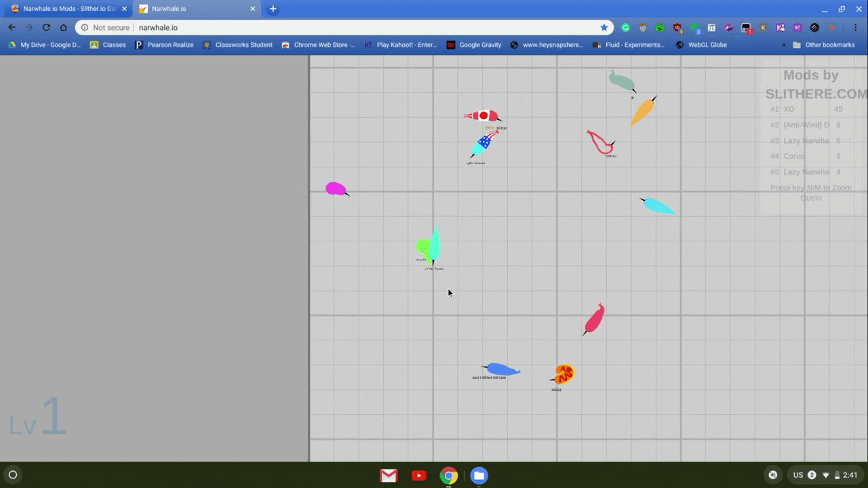This screenshot has height=488, width=868.
Task: Open the Files app from the shelf
Action: [x=479, y=476]
